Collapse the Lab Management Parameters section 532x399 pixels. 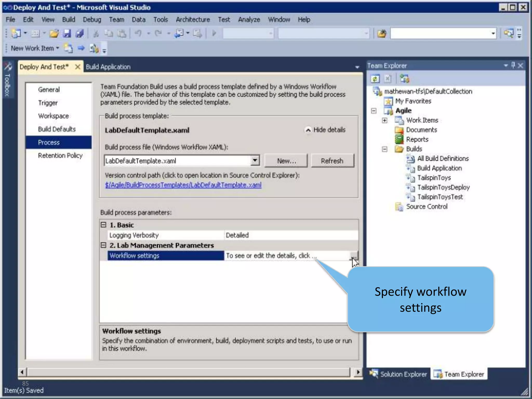click(103, 245)
